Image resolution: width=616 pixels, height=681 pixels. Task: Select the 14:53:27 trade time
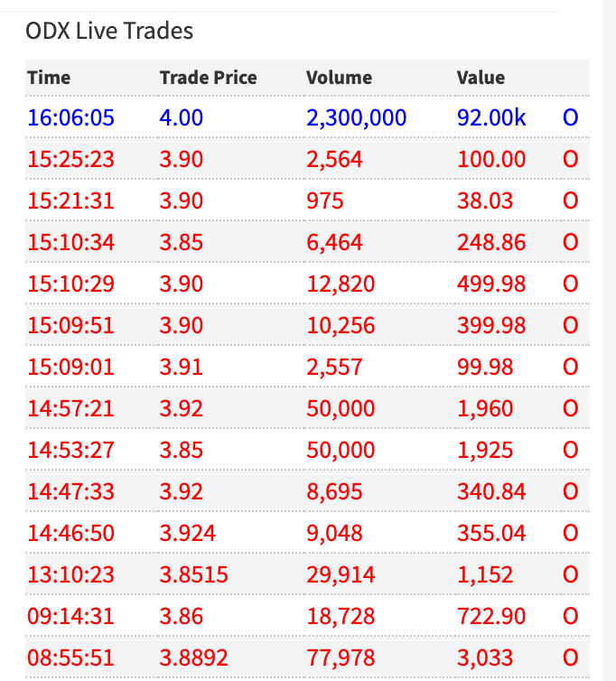(70, 450)
